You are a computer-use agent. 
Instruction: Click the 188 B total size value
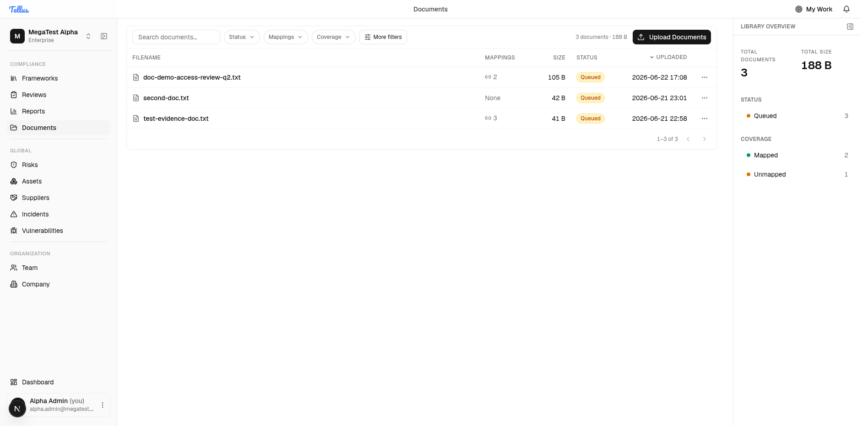click(x=816, y=65)
